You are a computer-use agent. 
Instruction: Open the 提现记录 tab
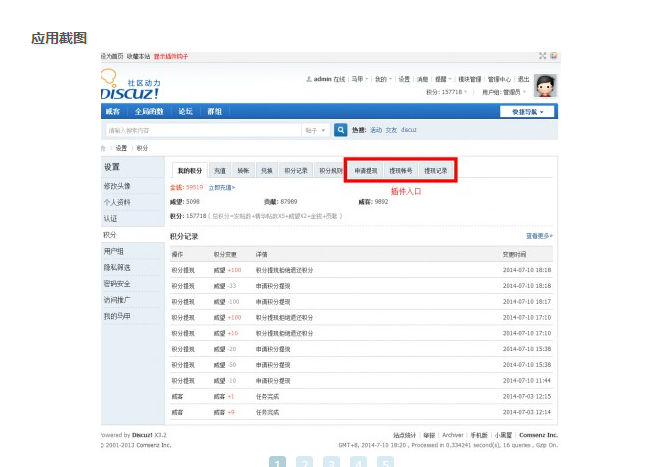point(435,171)
